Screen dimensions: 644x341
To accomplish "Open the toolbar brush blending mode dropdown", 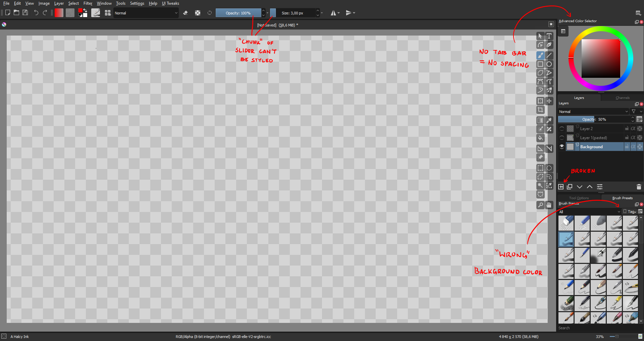I will [146, 13].
